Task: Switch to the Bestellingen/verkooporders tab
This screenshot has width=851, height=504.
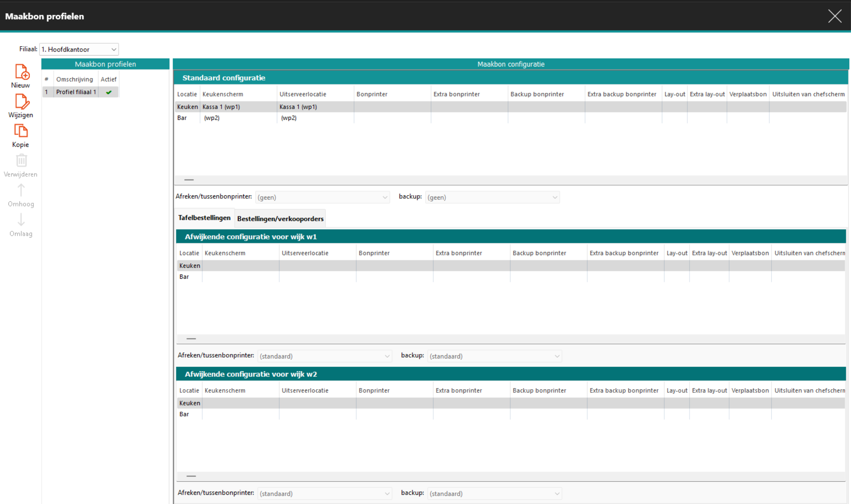Action: [280, 219]
